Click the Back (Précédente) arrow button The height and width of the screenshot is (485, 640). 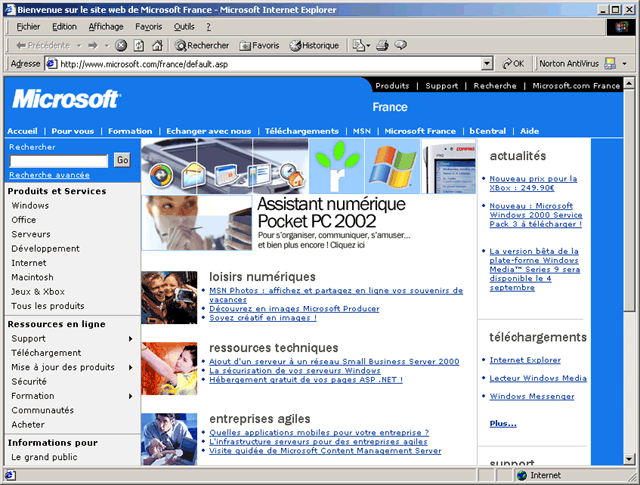(43, 45)
